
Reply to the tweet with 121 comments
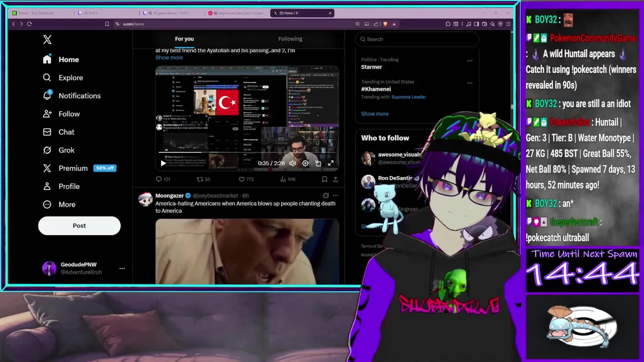(x=163, y=179)
